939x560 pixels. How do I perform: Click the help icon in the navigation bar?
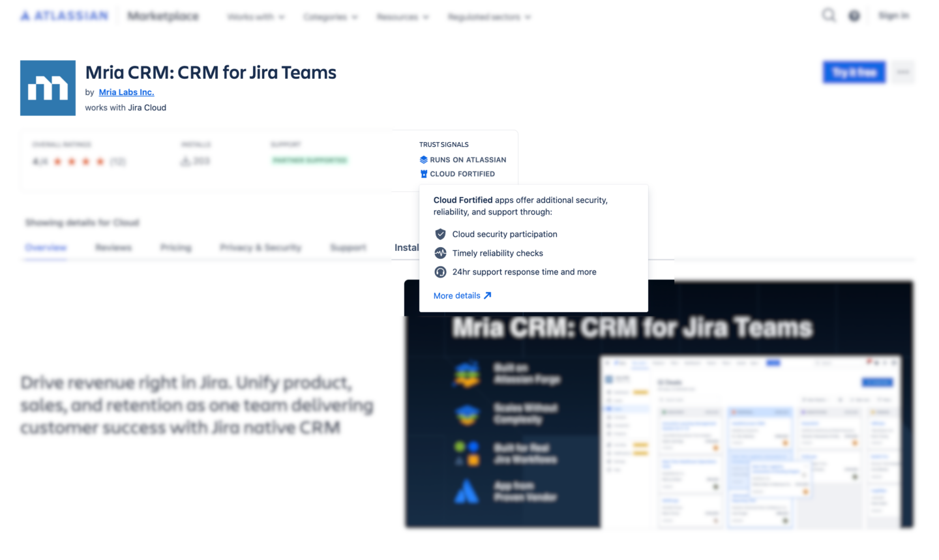tap(854, 15)
